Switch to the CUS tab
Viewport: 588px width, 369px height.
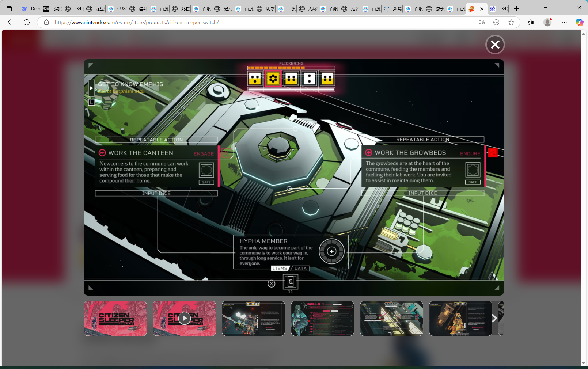(117, 8)
